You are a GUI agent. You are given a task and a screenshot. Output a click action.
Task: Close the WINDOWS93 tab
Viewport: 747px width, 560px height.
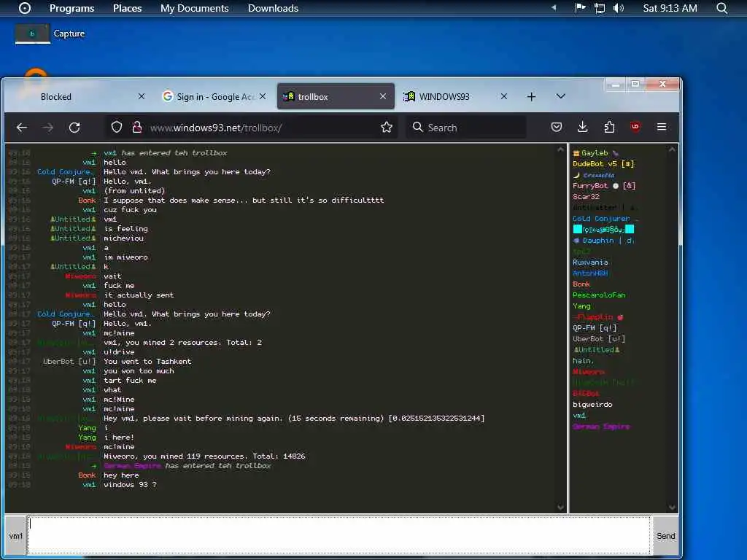[x=504, y=96]
